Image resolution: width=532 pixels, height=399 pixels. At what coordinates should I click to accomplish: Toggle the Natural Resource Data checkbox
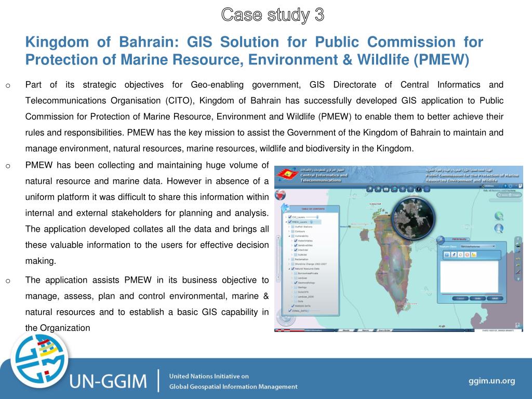tap(293, 269)
